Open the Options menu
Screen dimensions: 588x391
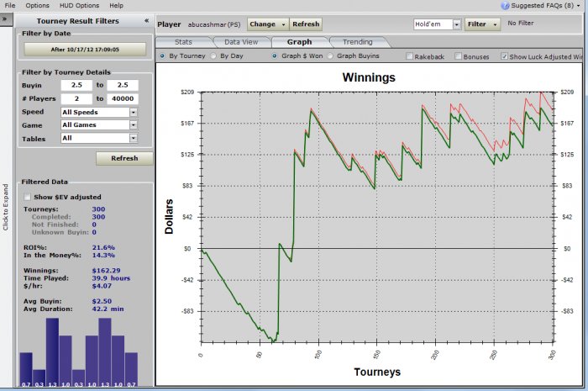(x=37, y=5)
